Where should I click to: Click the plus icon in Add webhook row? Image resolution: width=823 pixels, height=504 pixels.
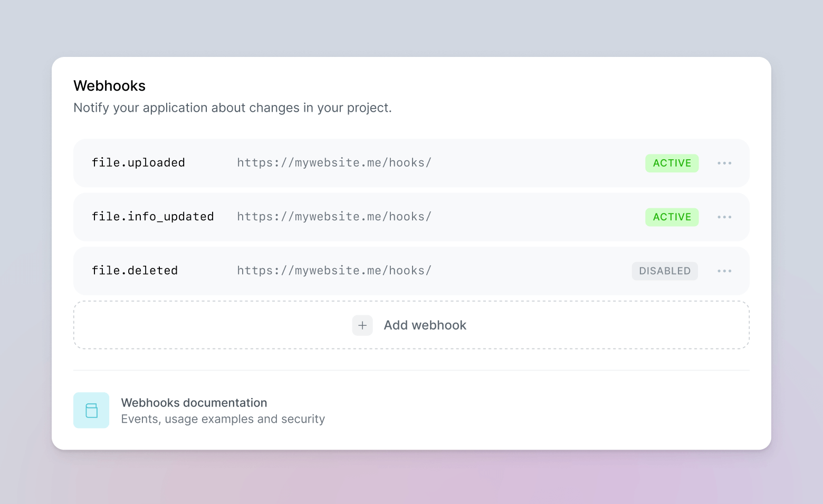[x=362, y=325]
